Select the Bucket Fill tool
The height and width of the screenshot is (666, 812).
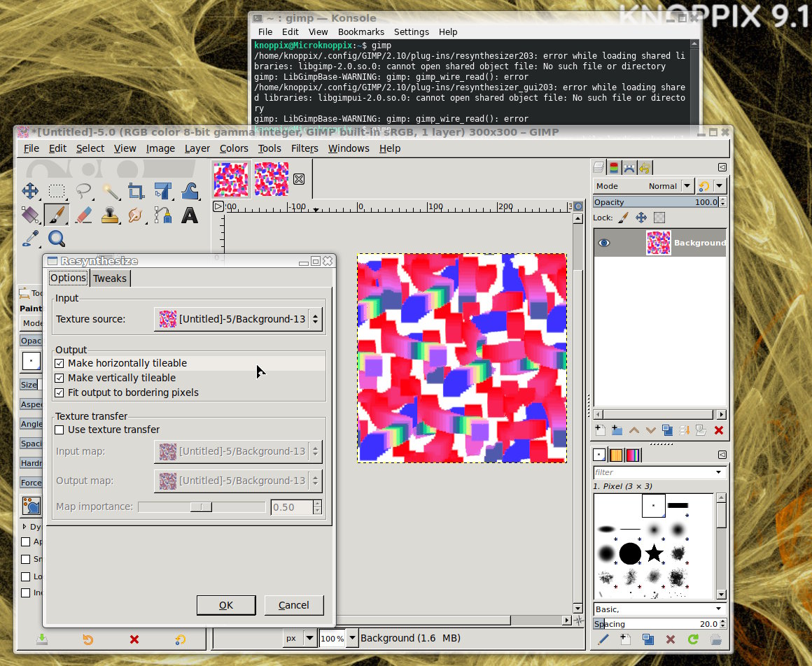point(30,215)
